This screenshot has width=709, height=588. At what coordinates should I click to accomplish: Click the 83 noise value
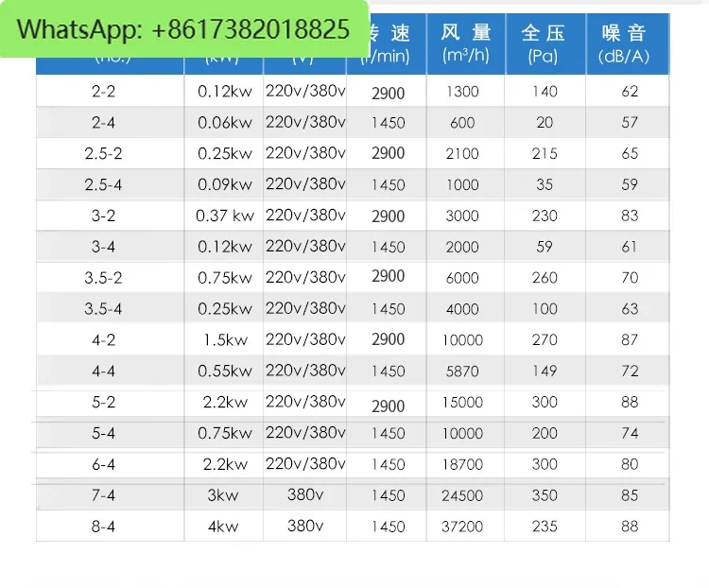[x=630, y=216]
